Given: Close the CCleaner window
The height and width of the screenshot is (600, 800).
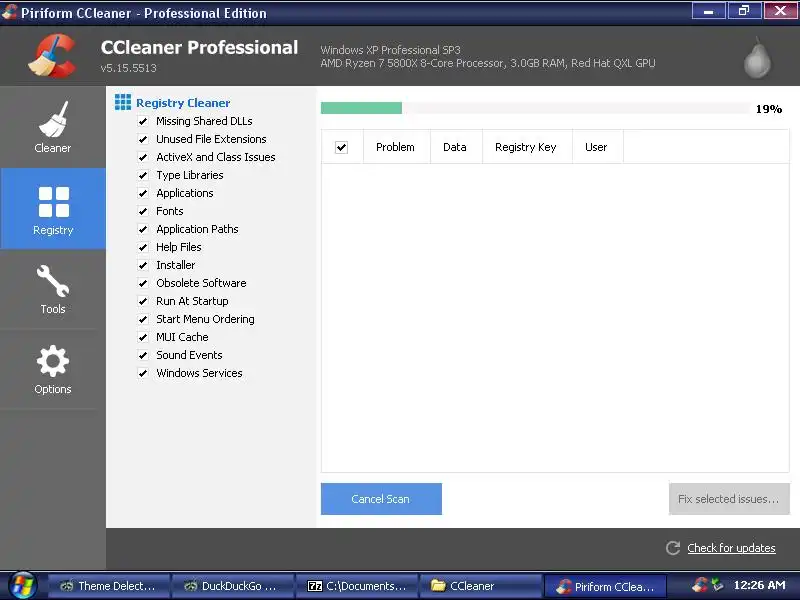Looking at the screenshot, I should [780, 11].
